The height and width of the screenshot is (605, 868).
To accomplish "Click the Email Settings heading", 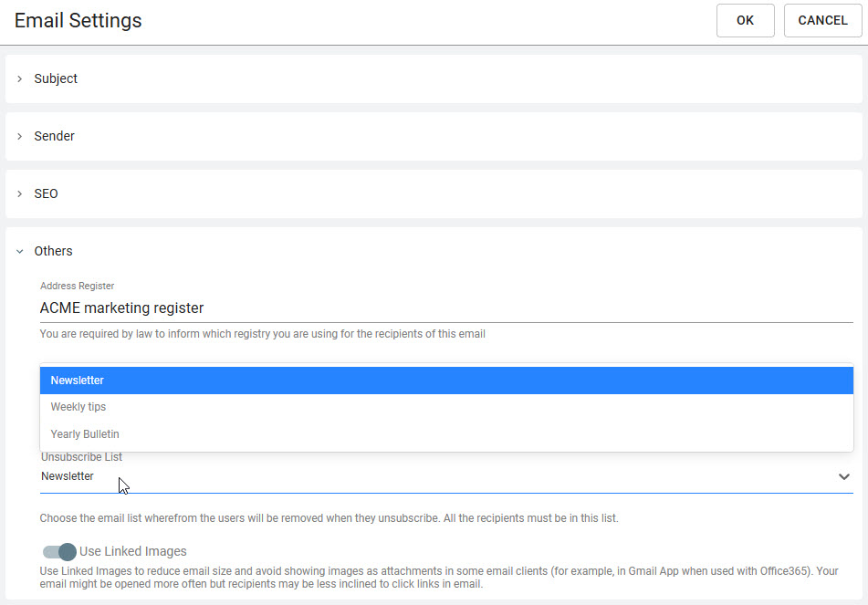I will (x=78, y=20).
